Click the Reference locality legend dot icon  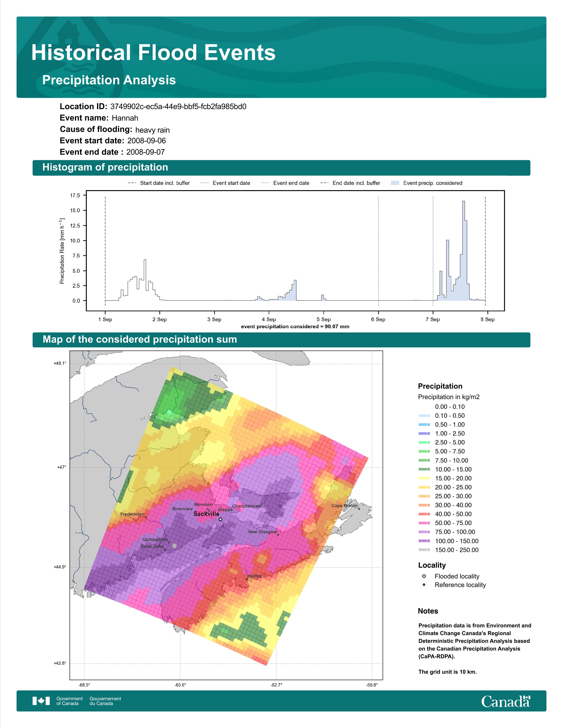(424, 585)
